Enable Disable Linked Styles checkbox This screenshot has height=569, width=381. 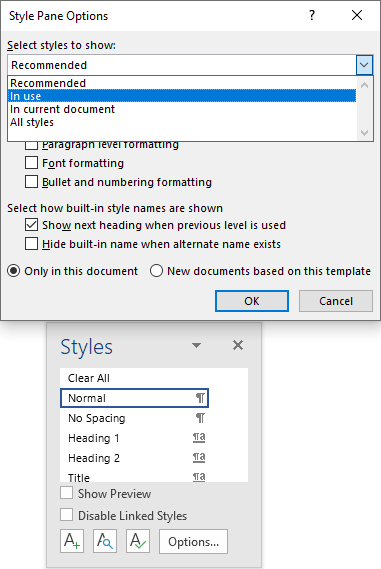coord(66,515)
